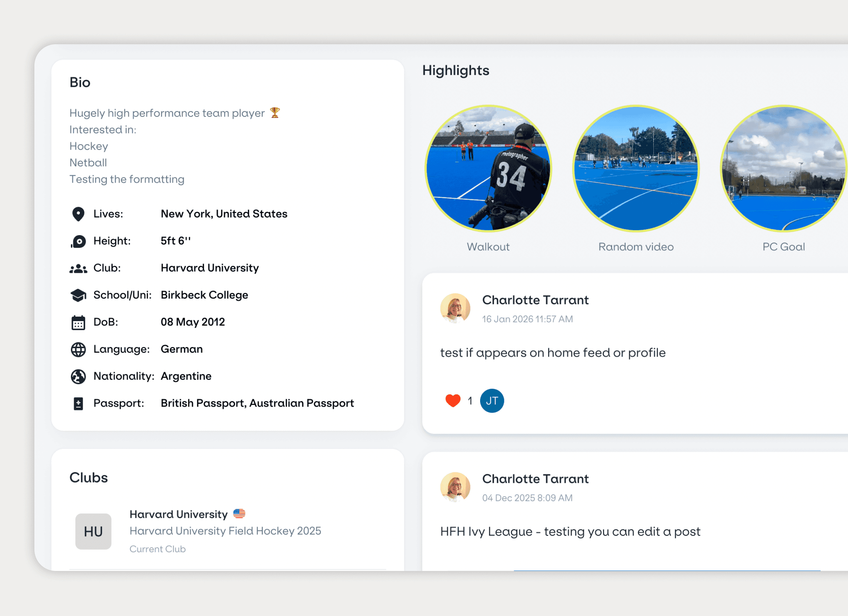Image resolution: width=848 pixels, height=616 pixels.
Task: Open the Random video highlight
Action: pos(636,169)
